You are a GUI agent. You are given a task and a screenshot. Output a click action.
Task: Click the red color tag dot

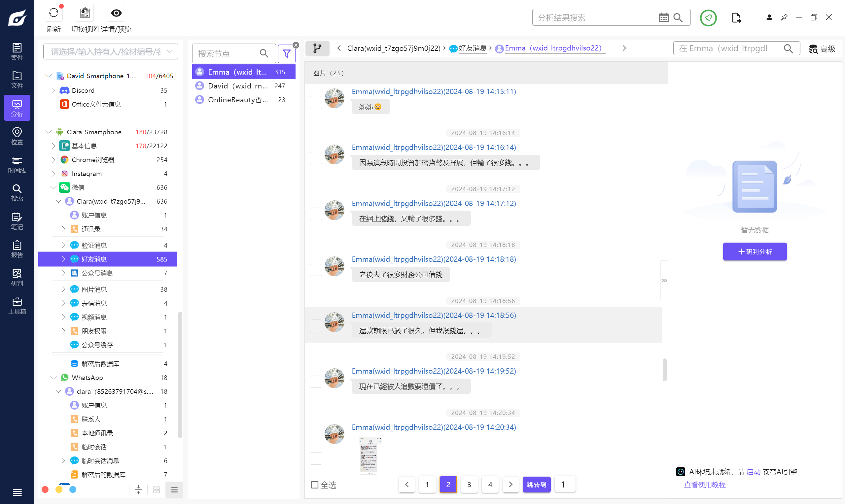tap(45, 489)
